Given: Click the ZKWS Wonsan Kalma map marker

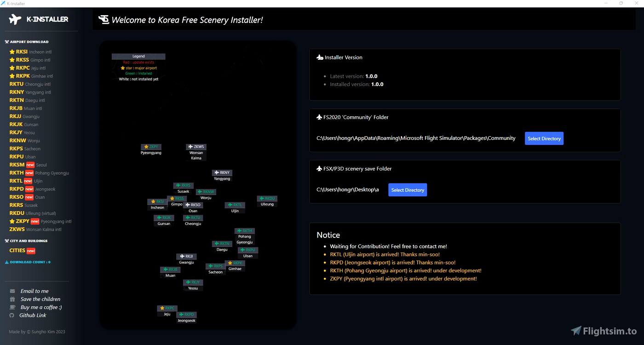Looking at the screenshot, I should 196,147.
